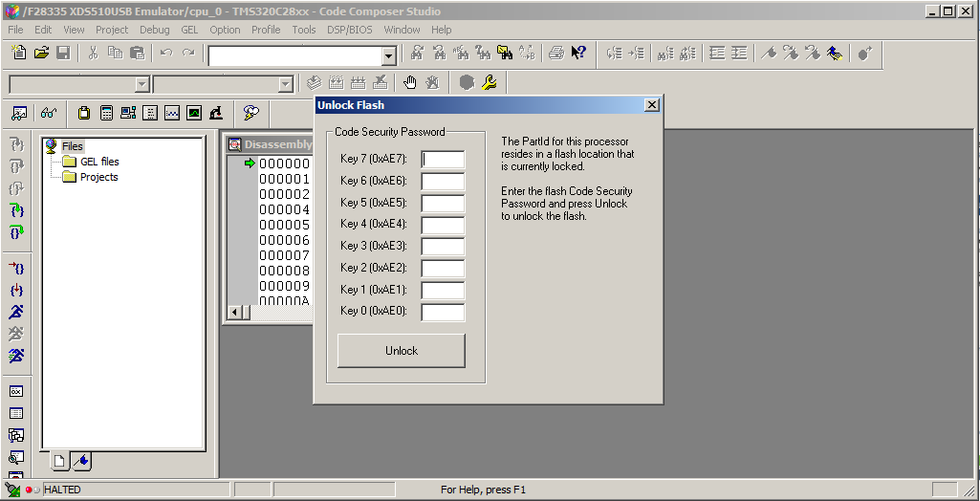
Task: Click the Redo arrow icon
Action: pos(188,54)
